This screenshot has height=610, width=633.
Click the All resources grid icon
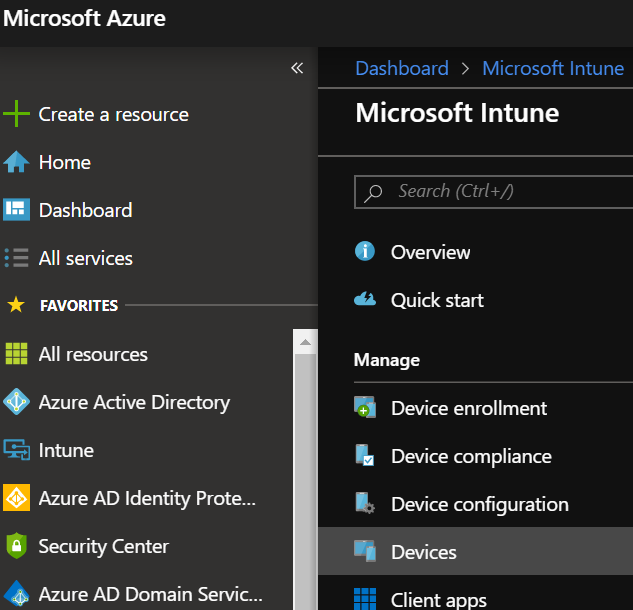pos(17,354)
